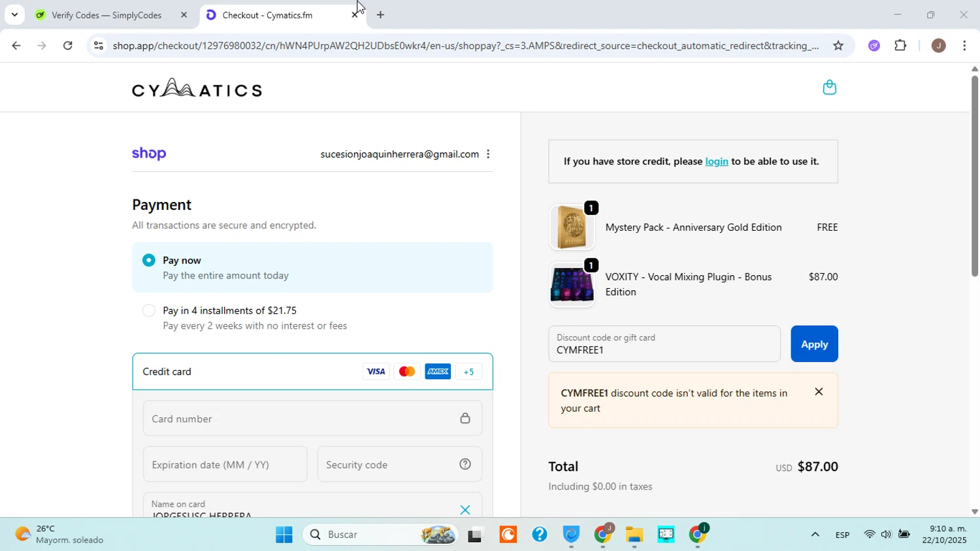Viewport: 980px width, 551px height.
Task: Dismiss the invalid discount code message
Action: tap(819, 392)
